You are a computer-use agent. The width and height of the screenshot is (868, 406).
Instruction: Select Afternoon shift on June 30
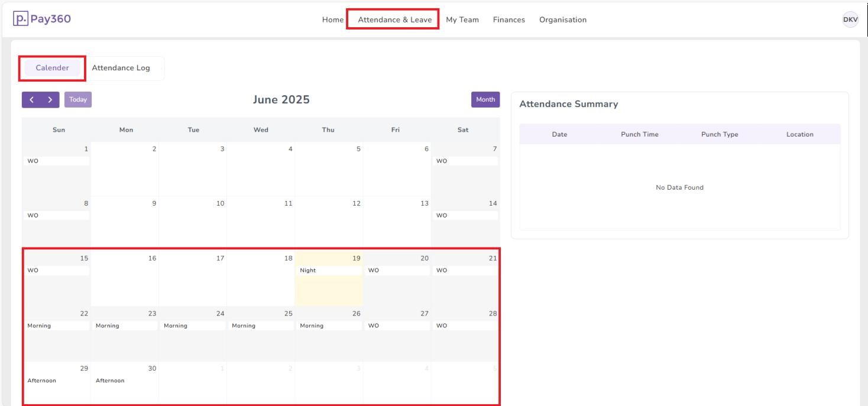[125, 381]
